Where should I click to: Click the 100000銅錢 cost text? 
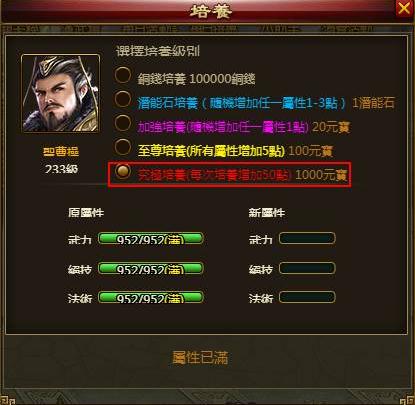tap(222, 79)
